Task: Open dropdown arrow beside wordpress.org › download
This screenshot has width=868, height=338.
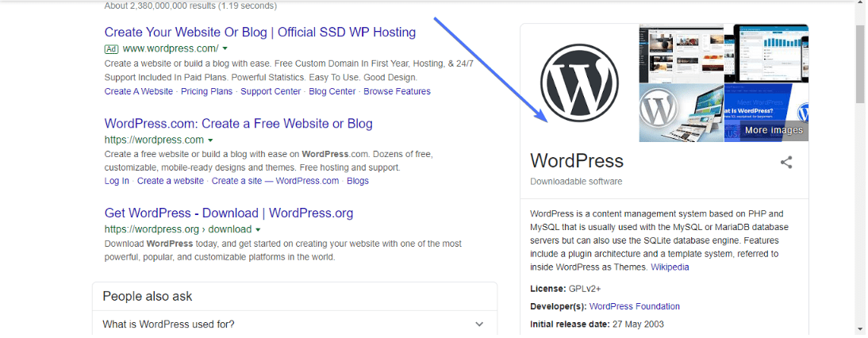Action: coord(258,229)
